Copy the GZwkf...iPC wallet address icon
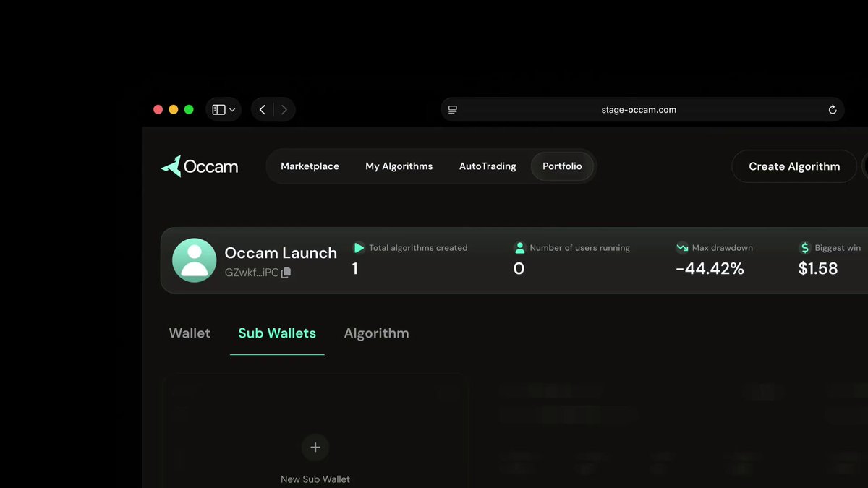Image resolution: width=868 pixels, height=488 pixels. pos(286,273)
